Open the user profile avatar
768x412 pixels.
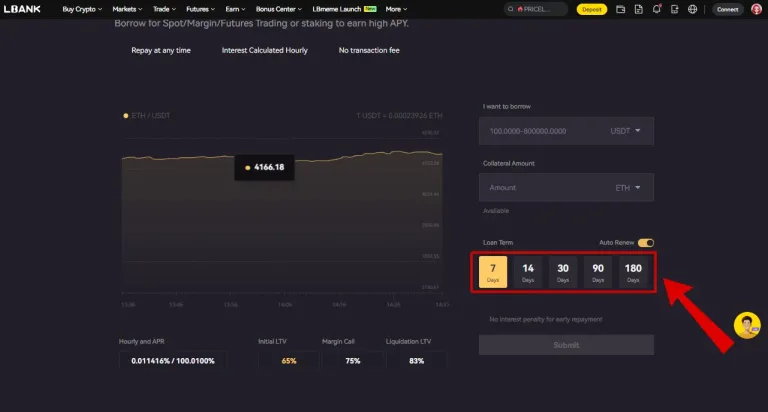(x=756, y=9)
